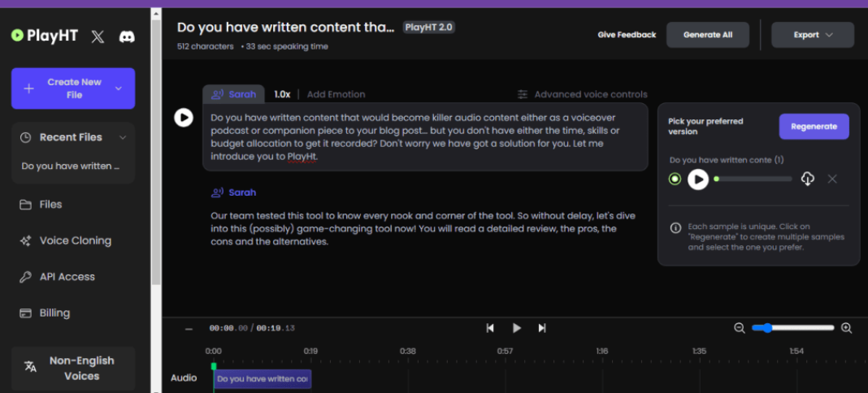
Task: Change the 1.0x speed setting
Action: pos(282,94)
